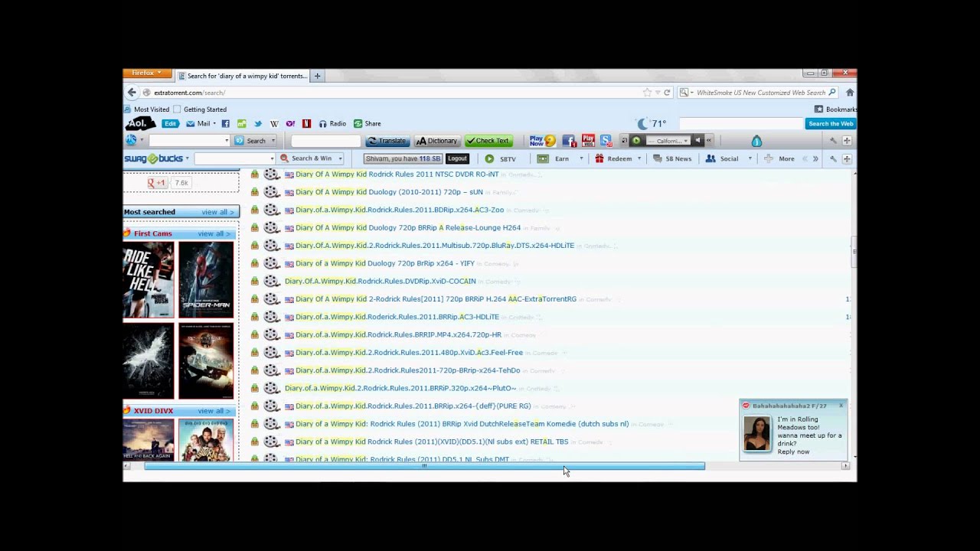This screenshot has height=551, width=980.
Task: Open Ride Like Hell poster thumbnail
Action: (149, 280)
